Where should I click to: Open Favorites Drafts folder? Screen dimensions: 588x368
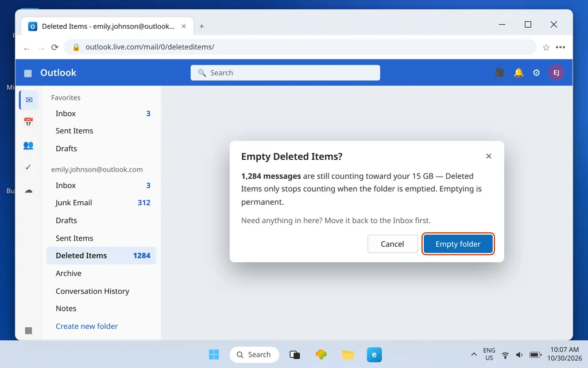(101, 148)
